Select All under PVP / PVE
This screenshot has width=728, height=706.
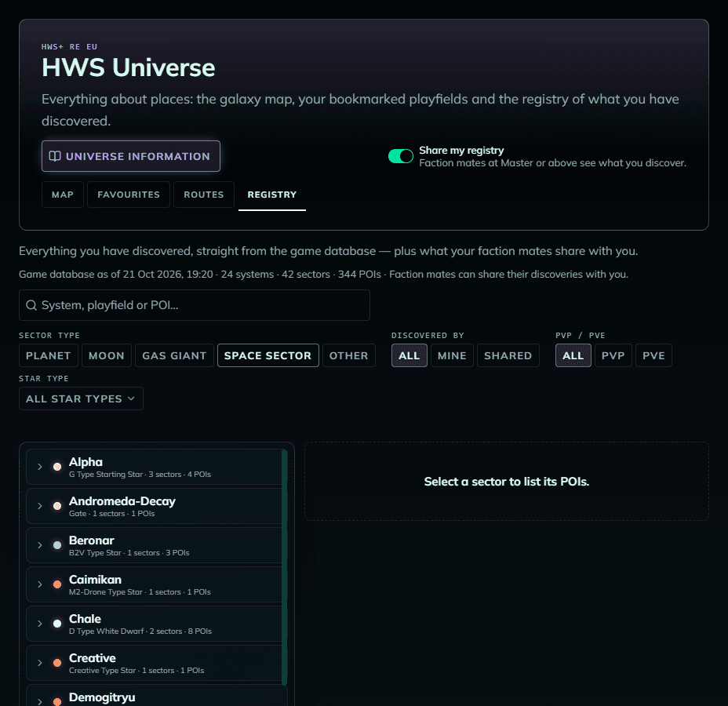pos(573,355)
